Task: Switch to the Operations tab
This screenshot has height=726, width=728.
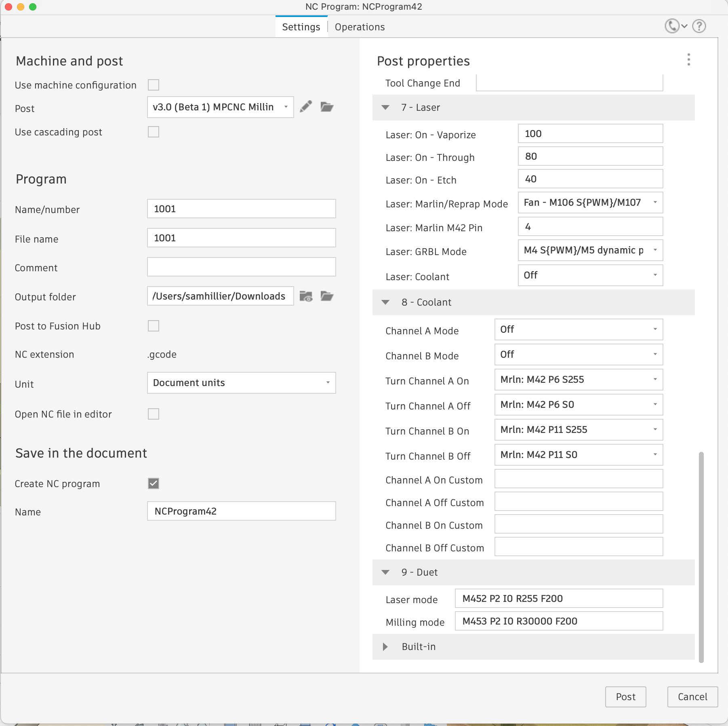Action: (x=360, y=27)
